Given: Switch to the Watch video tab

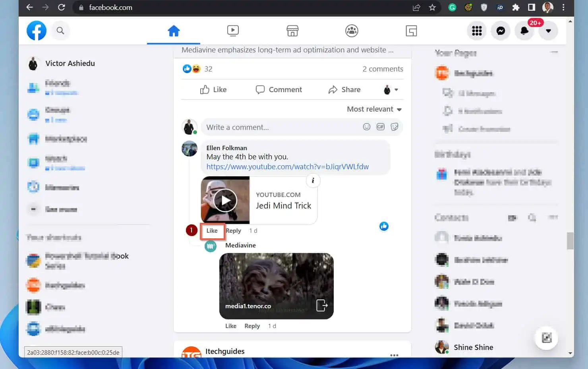Looking at the screenshot, I should coord(233,31).
